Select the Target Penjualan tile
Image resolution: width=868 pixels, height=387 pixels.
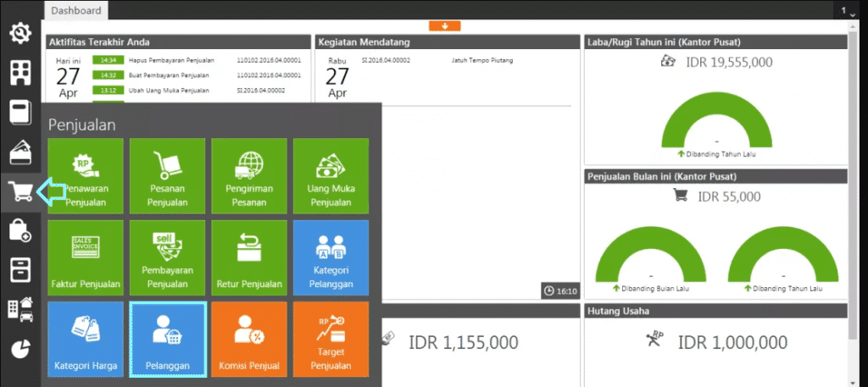(x=331, y=339)
